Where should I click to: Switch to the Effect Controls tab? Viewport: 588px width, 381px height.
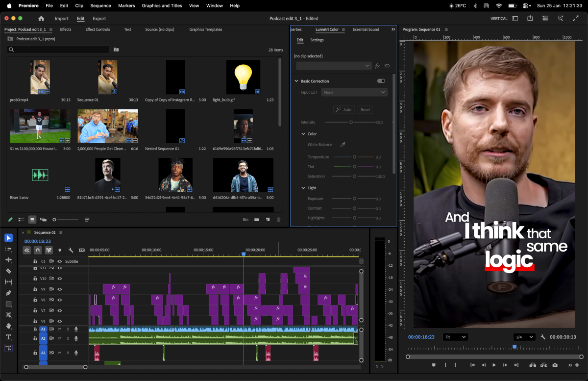coord(98,29)
